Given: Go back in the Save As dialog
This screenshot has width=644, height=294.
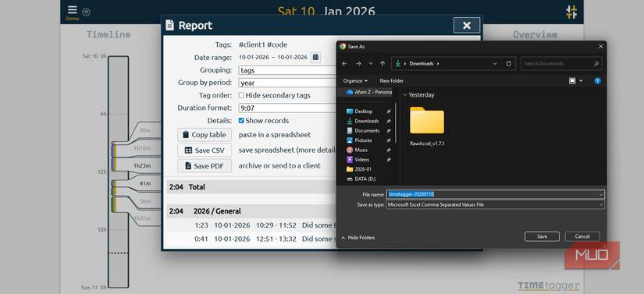Looking at the screenshot, I should 344,63.
